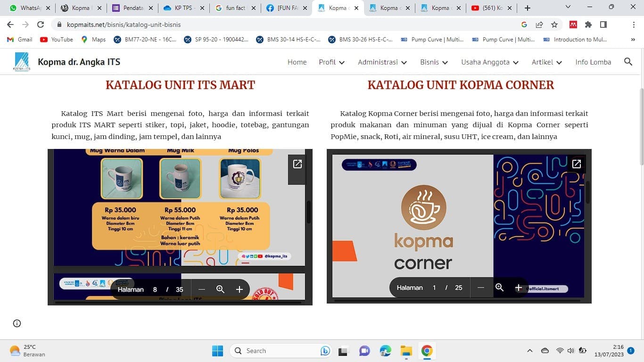This screenshot has width=644, height=362.
Task: Open the BMS 30-26 HS-E-C bookmark
Action: 360,40
